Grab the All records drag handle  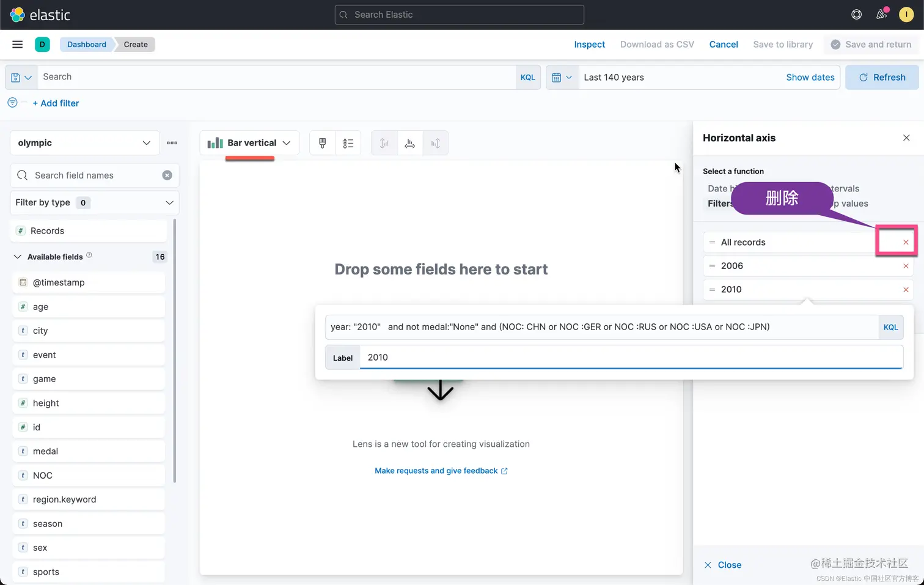tap(712, 243)
